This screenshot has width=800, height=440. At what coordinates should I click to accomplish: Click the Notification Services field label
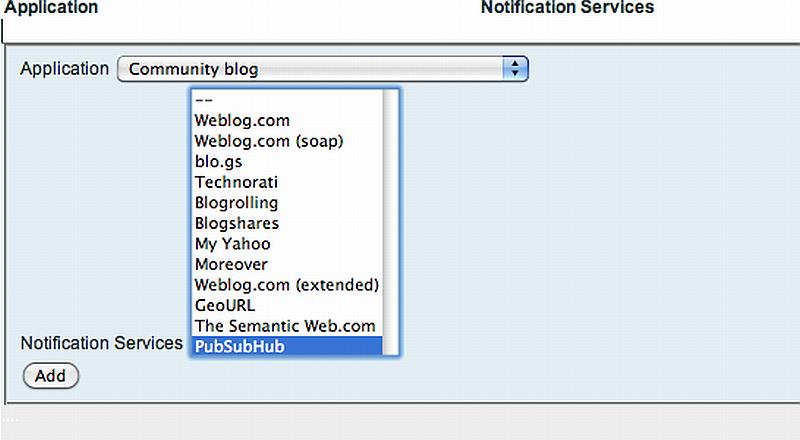tap(102, 343)
